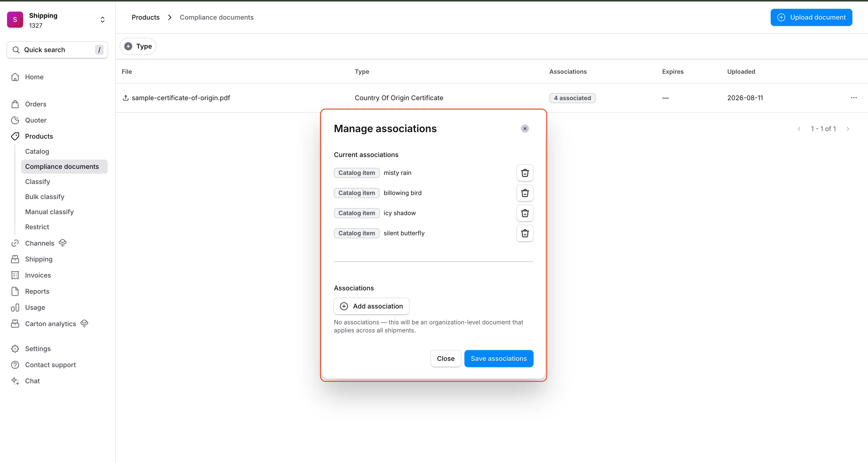Delete the misty rain association
This screenshot has width=868, height=463.
525,173
